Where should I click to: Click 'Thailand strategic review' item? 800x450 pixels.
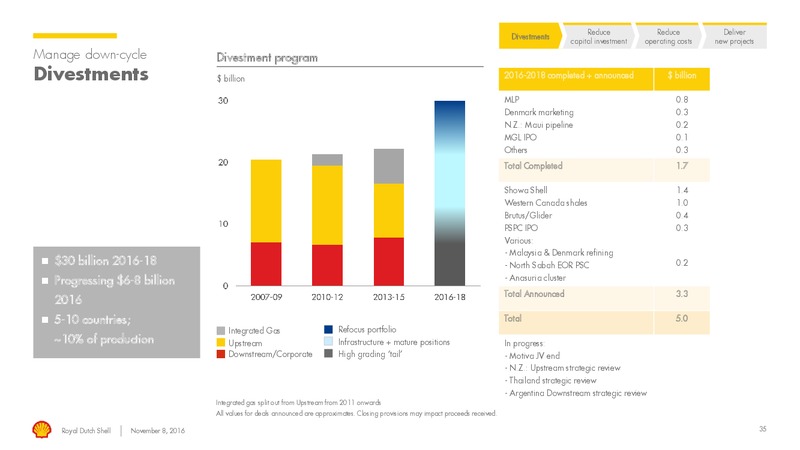point(551,381)
